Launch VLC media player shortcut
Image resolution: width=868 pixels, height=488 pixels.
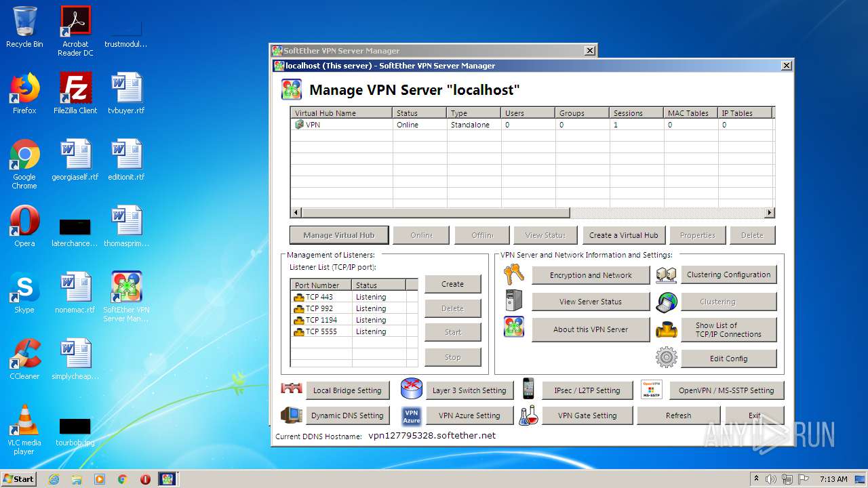pyautogui.click(x=24, y=430)
